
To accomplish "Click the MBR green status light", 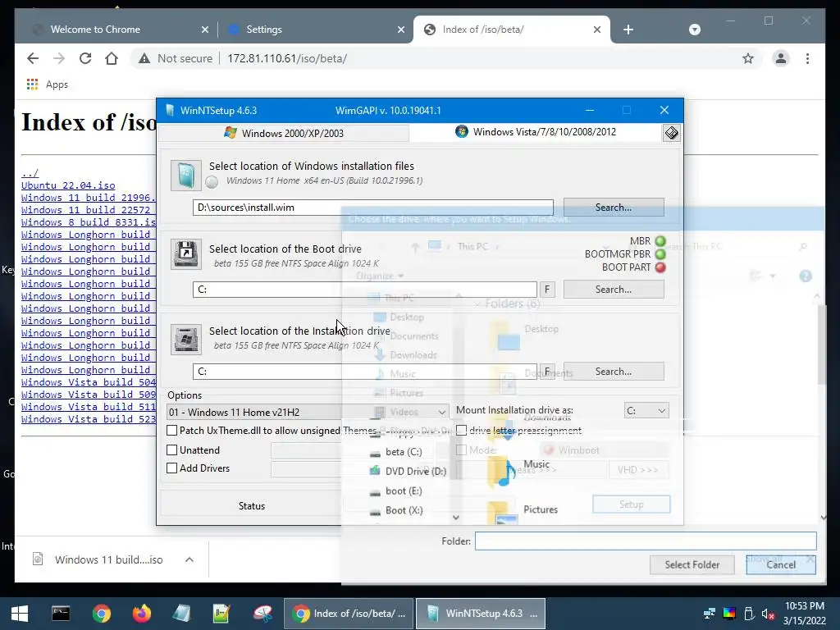I will (660, 241).
